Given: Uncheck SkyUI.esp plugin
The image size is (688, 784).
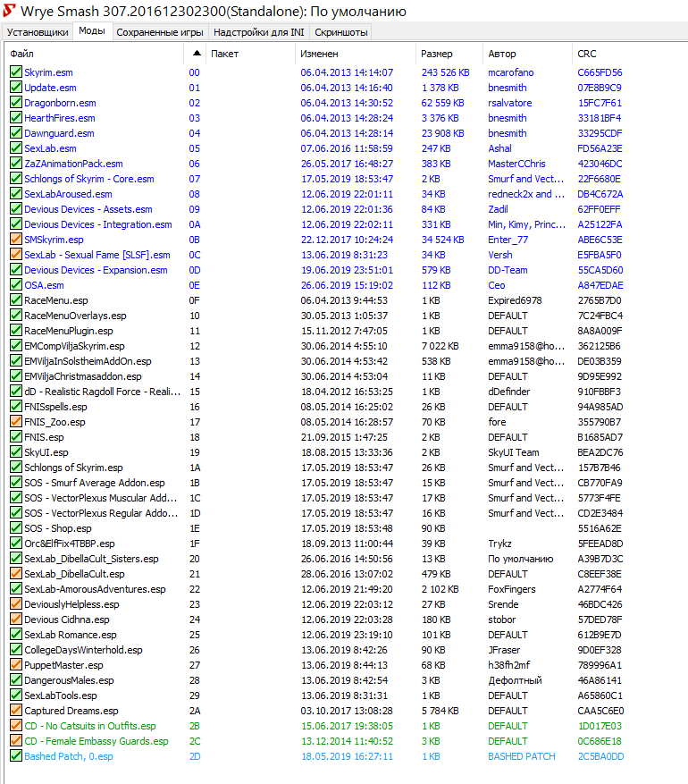Looking at the screenshot, I should click(x=16, y=452).
